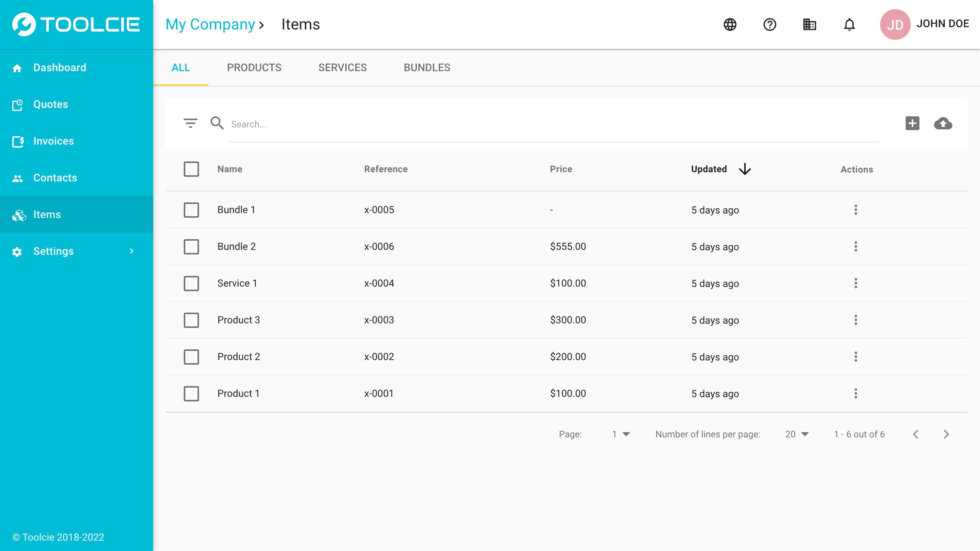Select the Product 1 row checkbox
Image resolution: width=980 pixels, height=551 pixels.
(191, 394)
